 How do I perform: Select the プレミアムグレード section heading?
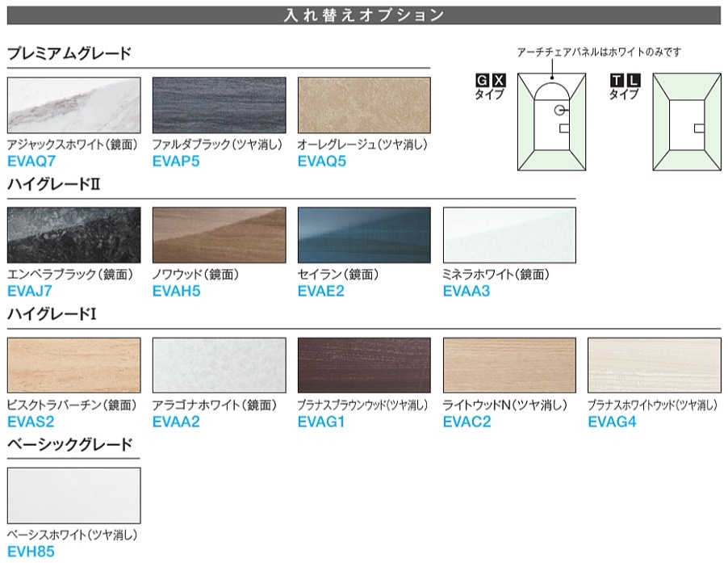click(69, 54)
